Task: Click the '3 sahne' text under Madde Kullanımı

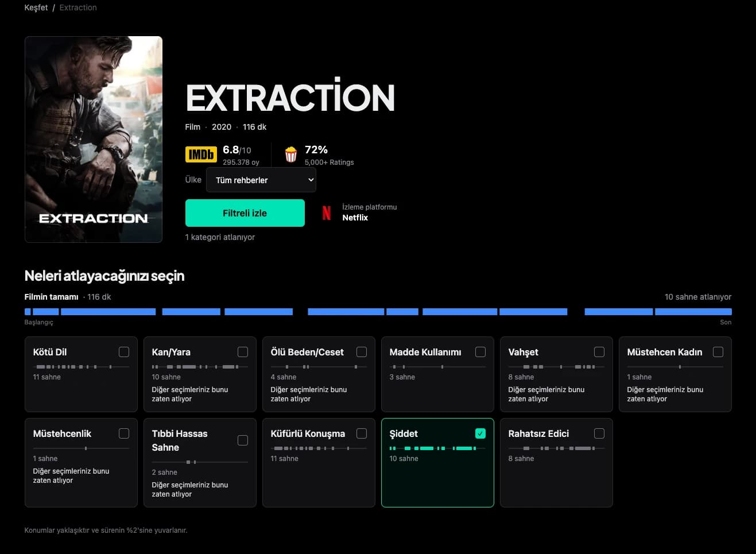Action: [402, 377]
